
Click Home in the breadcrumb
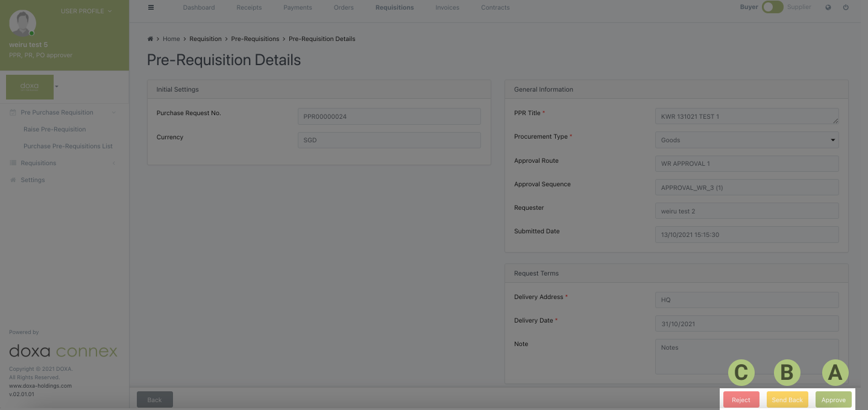(x=171, y=39)
